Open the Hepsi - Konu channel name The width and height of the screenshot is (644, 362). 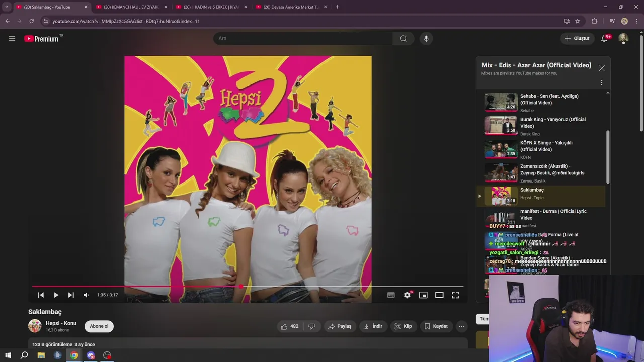(x=61, y=323)
